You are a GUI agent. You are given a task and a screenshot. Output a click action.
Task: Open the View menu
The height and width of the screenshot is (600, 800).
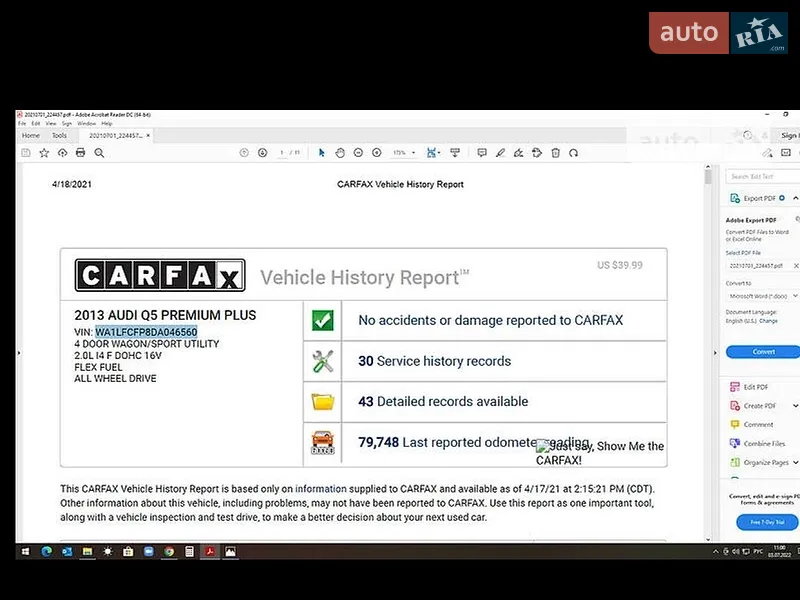click(x=51, y=123)
